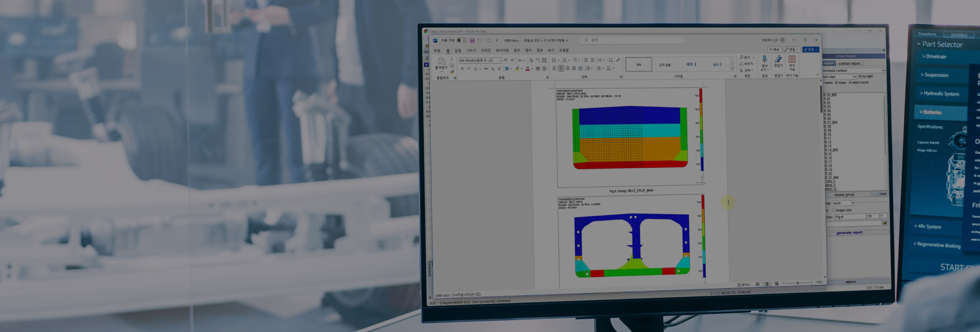Enable the 'image only' checkbox
This screenshot has width=980, height=332.
[834, 210]
